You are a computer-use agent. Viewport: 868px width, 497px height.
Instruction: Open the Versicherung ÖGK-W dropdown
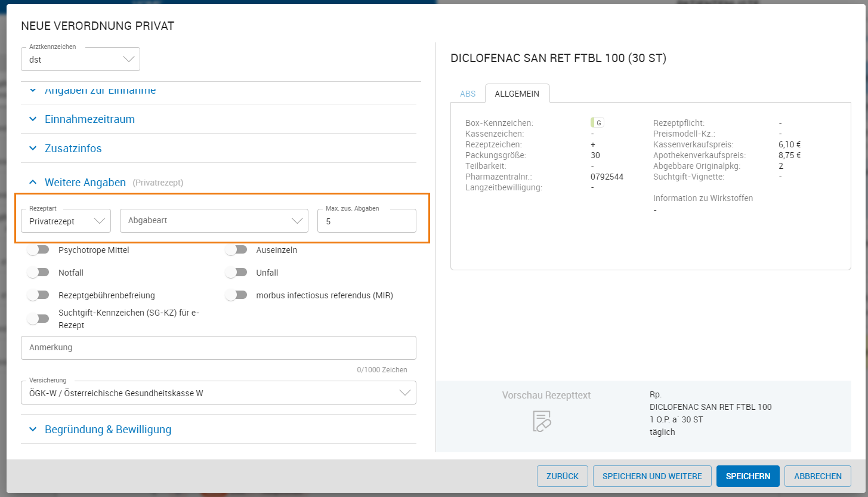coord(218,393)
